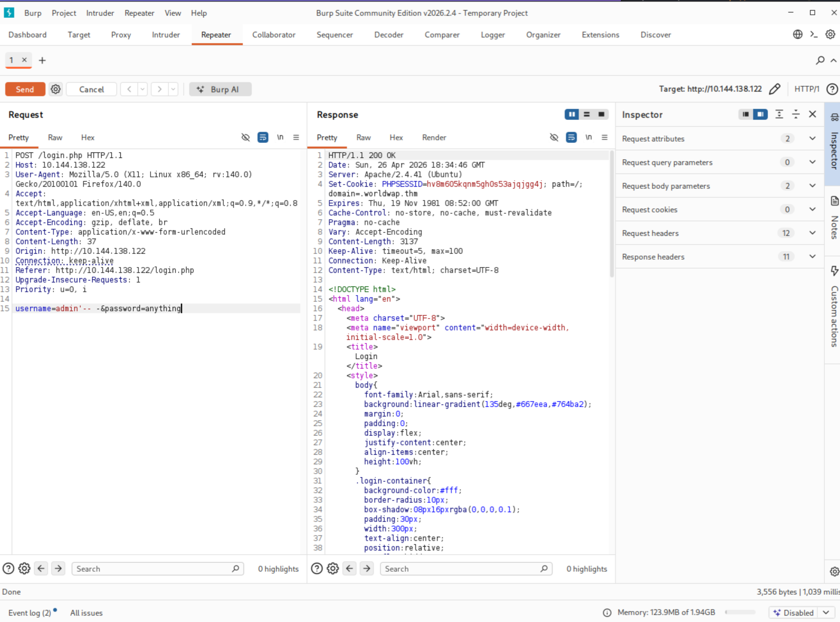840x622 pixels.
Task: Open global settings gear icon
Action: click(830, 34)
